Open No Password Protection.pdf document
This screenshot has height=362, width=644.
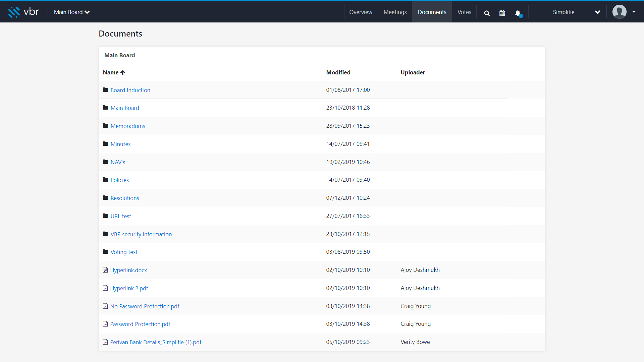coord(145,306)
